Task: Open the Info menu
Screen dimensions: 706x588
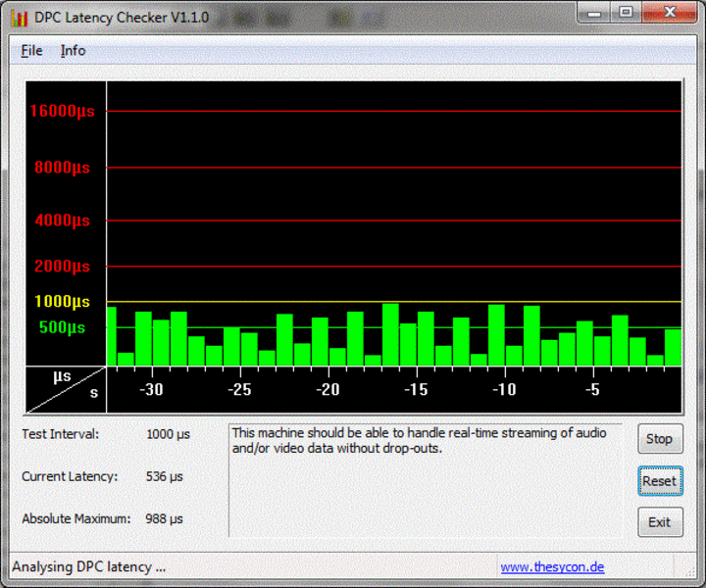Action: (x=73, y=51)
